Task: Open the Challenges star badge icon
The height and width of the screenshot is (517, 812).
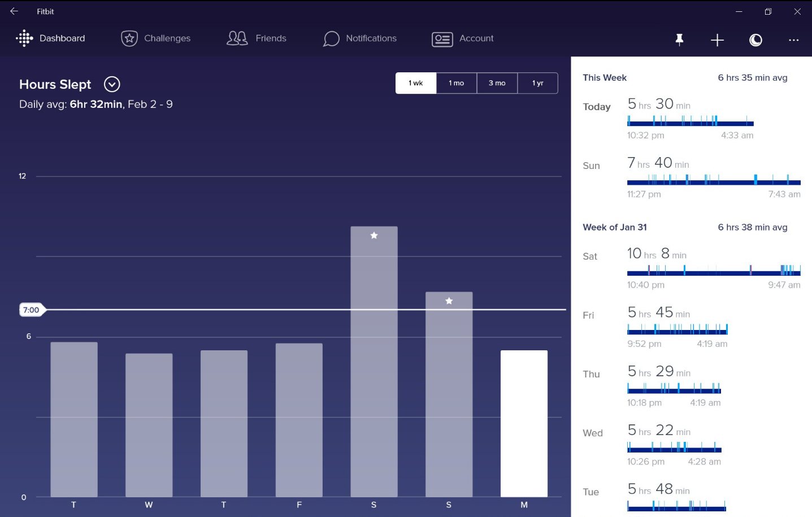Action: click(129, 38)
